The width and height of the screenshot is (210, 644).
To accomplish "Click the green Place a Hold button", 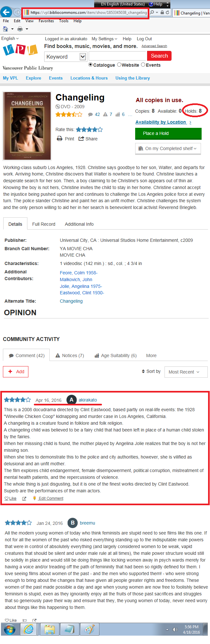I will 168,133.
